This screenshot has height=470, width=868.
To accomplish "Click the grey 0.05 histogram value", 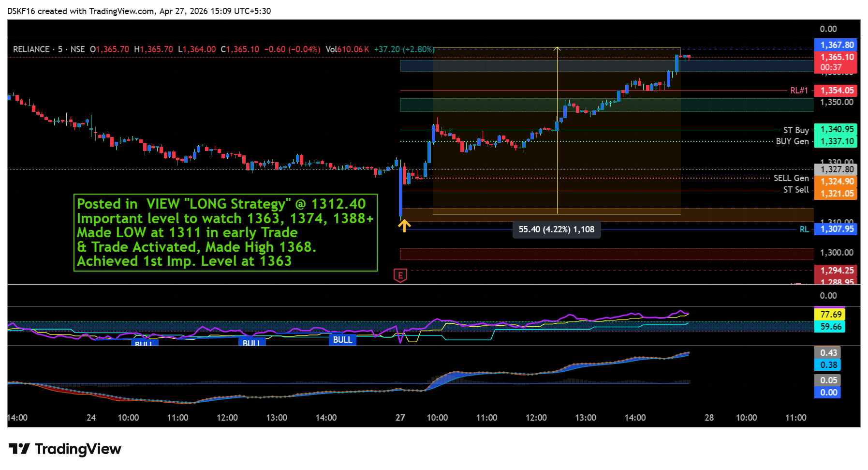I will point(828,380).
